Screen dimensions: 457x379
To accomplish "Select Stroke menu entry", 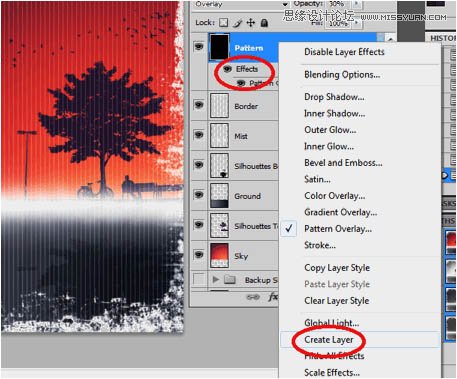I will click(320, 245).
